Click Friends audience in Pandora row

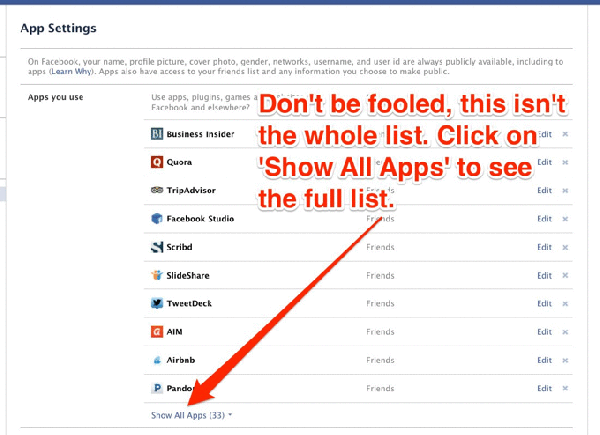click(380, 388)
